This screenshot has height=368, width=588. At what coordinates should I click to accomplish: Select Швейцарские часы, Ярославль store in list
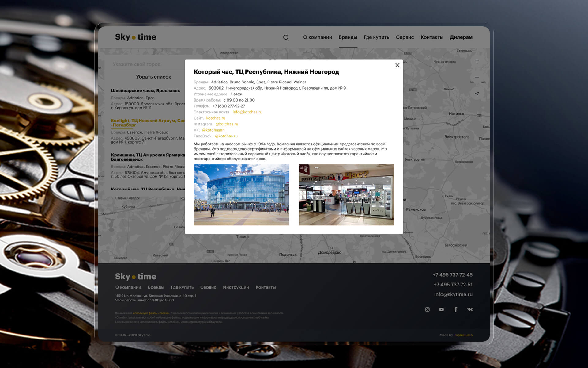click(x=145, y=91)
